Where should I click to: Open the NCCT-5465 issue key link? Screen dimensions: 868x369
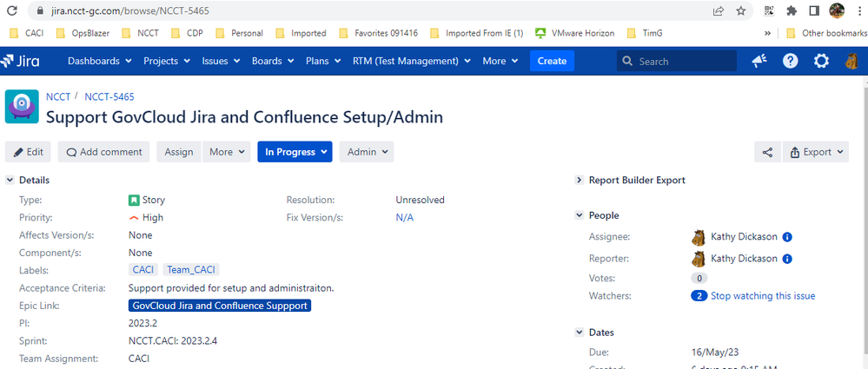(x=109, y=97)
